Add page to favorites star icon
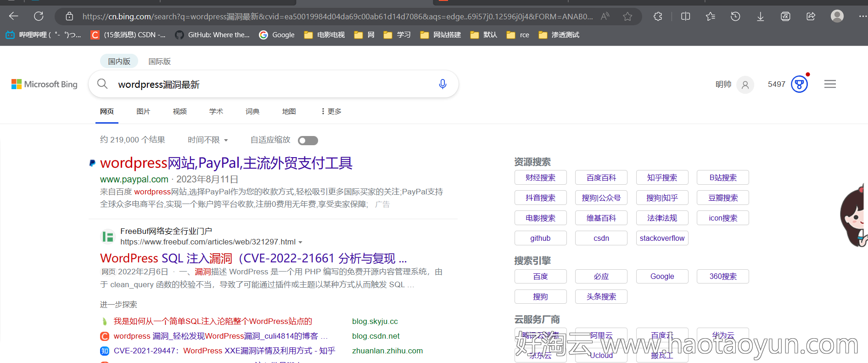This screenshot has height=363, width=868. tap(627, 17)
